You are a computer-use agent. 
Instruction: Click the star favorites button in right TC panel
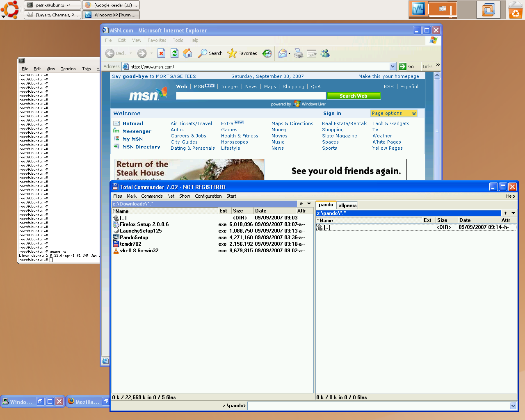click(x=505, y=213)
